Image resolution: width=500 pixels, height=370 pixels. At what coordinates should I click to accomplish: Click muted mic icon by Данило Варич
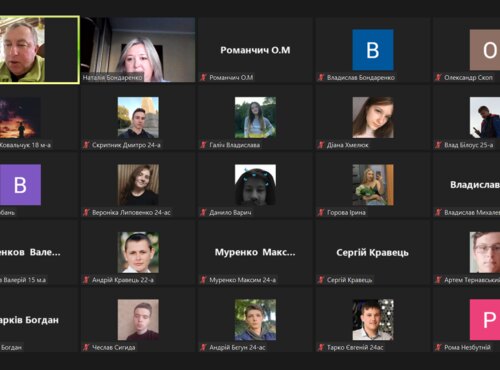203,212
